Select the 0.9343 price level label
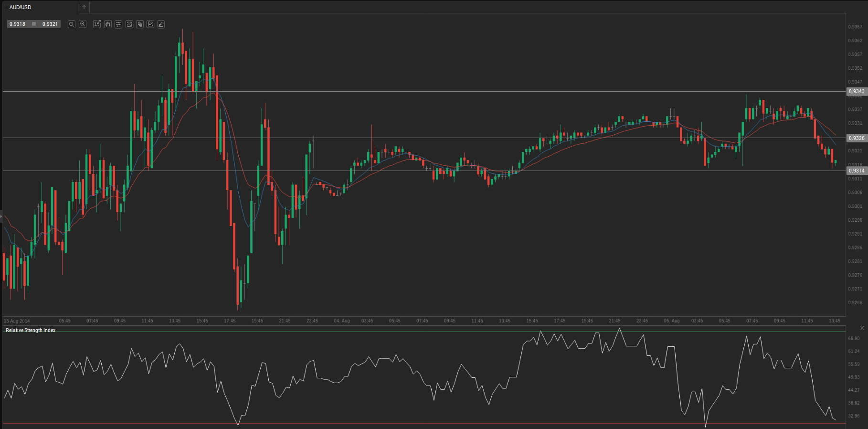 pos(857,91)
